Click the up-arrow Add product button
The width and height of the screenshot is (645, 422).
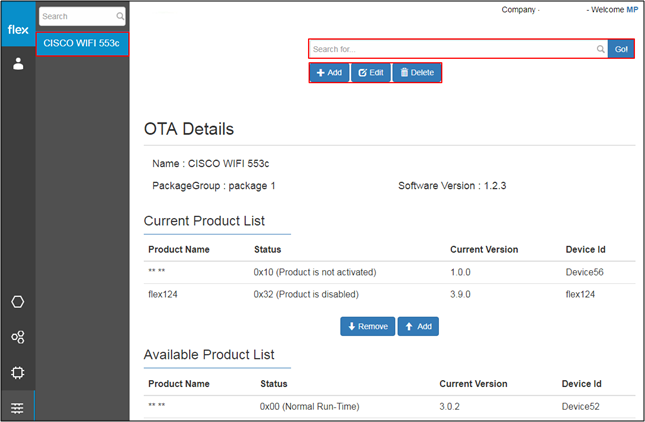pos(418,326)
